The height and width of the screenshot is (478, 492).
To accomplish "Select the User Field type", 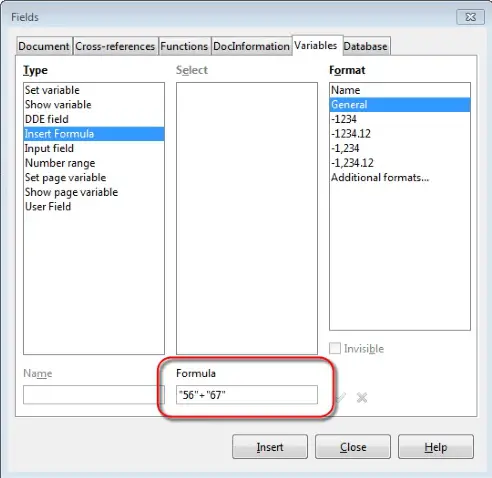I will 94,207.
